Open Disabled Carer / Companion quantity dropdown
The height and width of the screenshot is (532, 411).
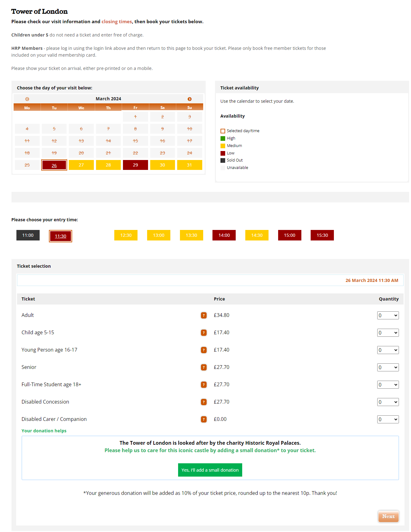click(x=388, y=419)
